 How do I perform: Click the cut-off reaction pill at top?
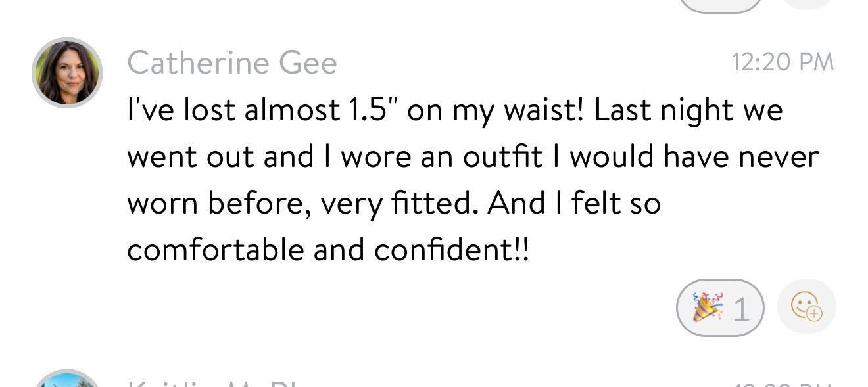pyautogui.click(x=720, y=5)
